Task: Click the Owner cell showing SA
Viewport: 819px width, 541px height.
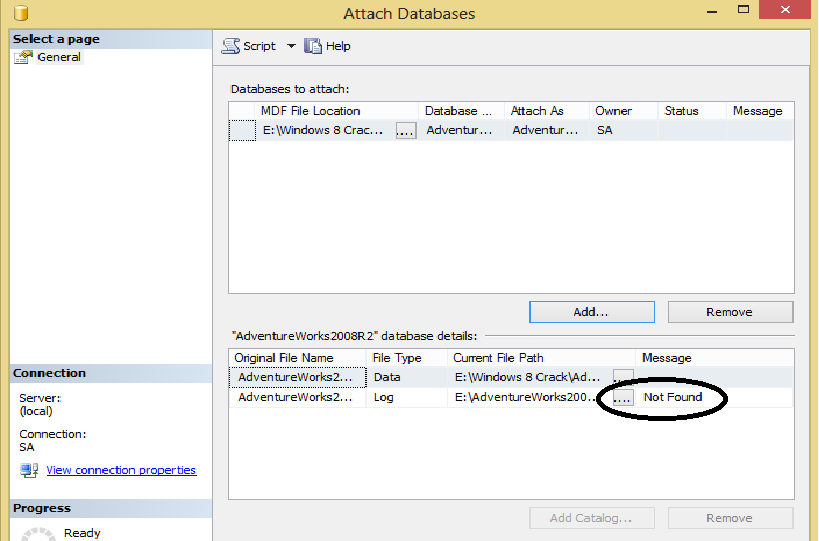Action: pyautogui.click(x=620, y=130)
